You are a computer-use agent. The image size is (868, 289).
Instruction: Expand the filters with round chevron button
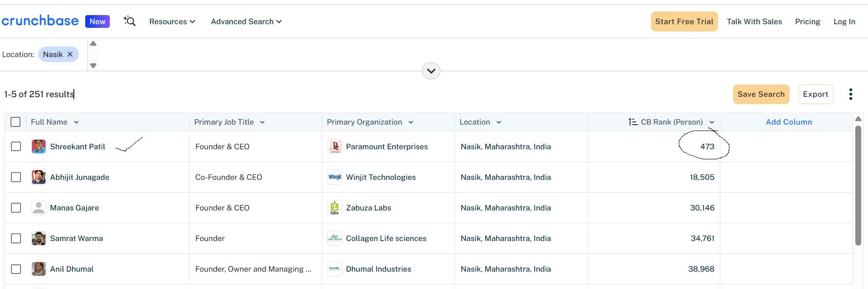431,71
